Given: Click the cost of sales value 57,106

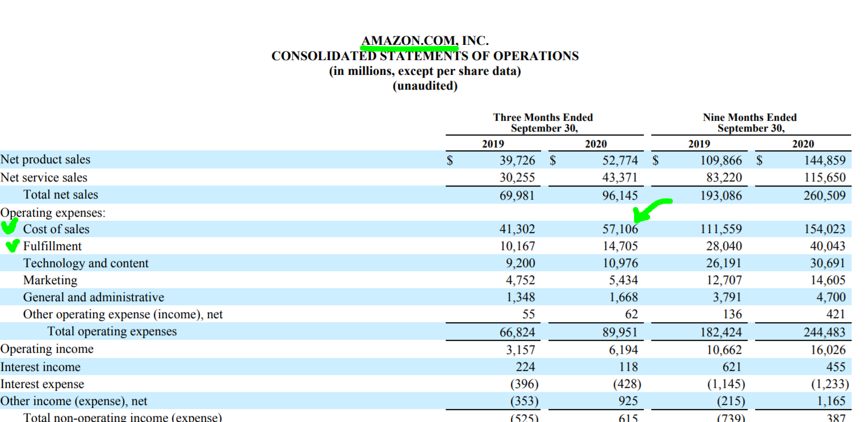Looking at the screenshot, I should [620, 229].
